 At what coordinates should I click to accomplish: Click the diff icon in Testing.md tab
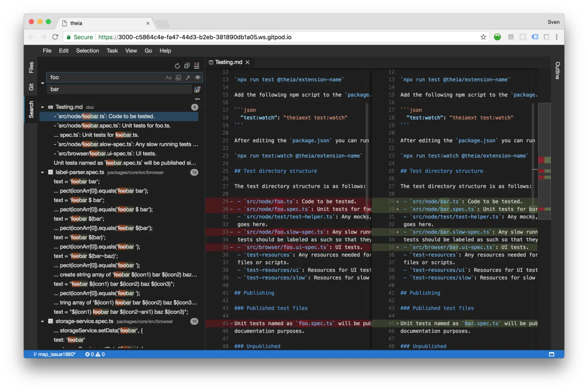[211, 62]
